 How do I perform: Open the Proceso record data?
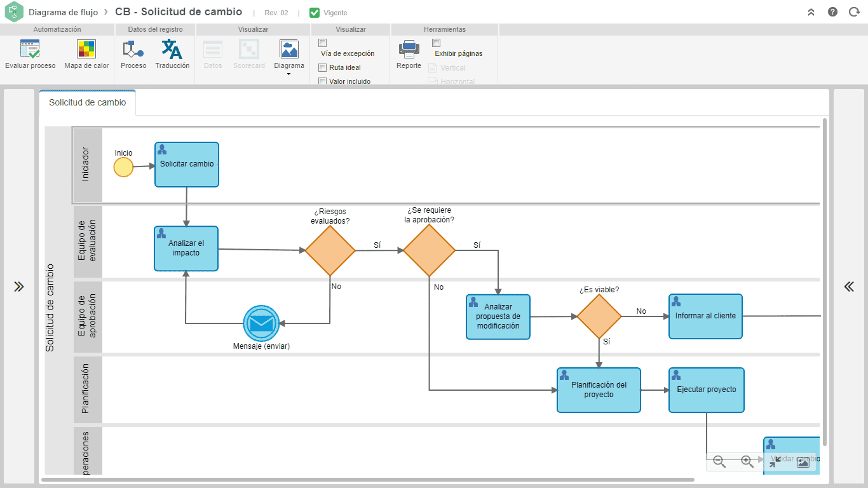coord(133,50)
